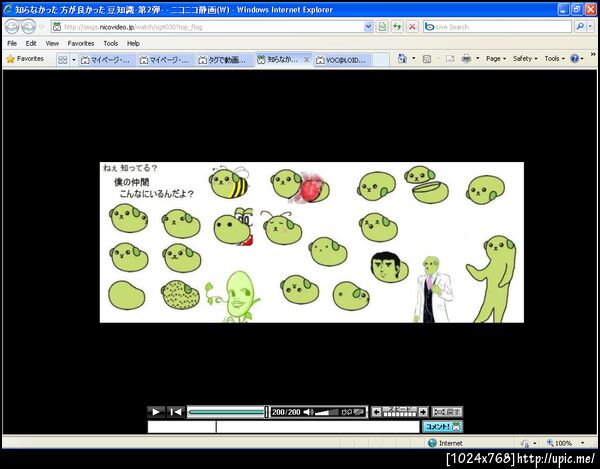Viewport: 600px width, 469px height.
Task: Open a new blank tab
Action: point(381,60)
